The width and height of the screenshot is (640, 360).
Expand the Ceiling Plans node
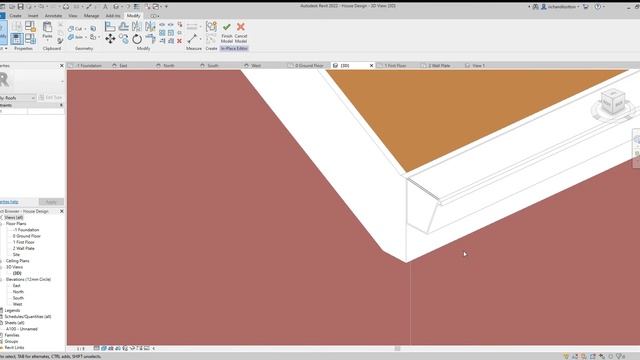(2, 261)
